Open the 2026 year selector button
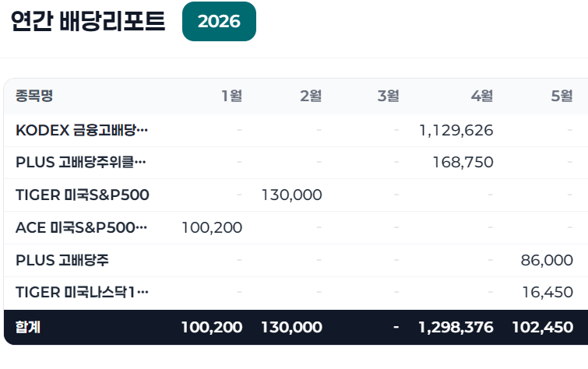588x369 pixels. 219,21
